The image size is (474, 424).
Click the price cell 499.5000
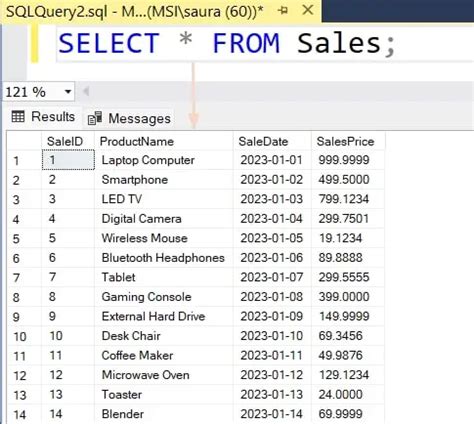348,180
